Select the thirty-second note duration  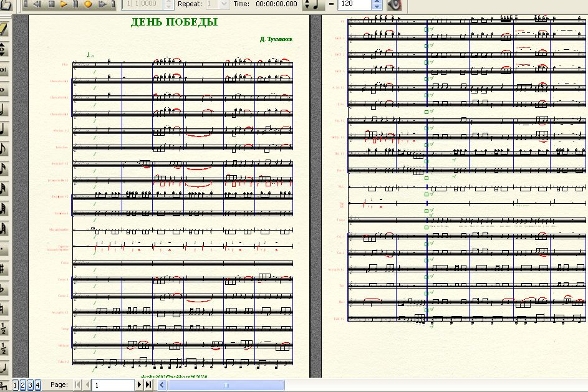click(3, 188)
